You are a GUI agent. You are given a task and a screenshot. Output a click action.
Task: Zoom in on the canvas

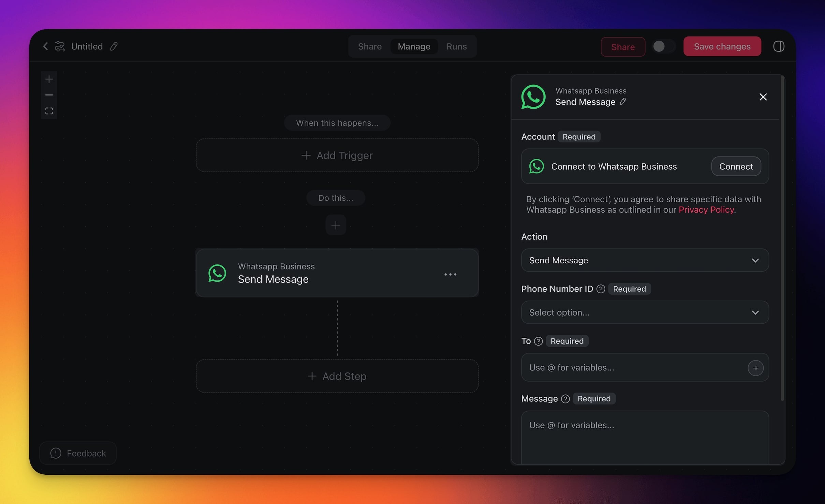pos(49,79)
